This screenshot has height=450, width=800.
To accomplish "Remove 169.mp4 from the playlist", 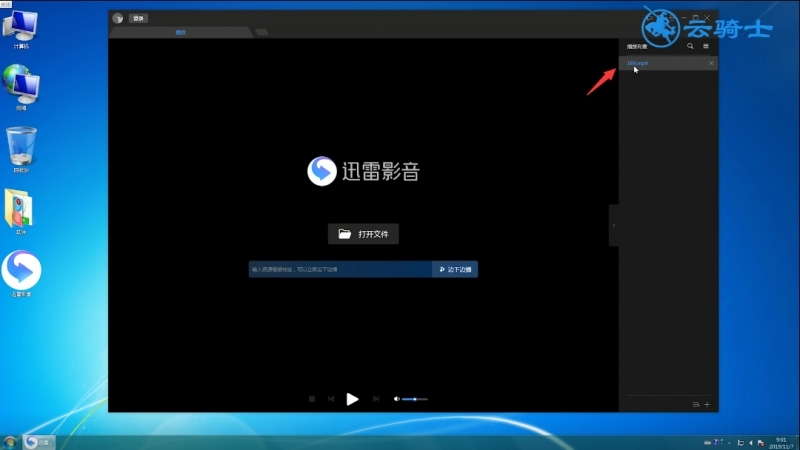I will [711, 63].
